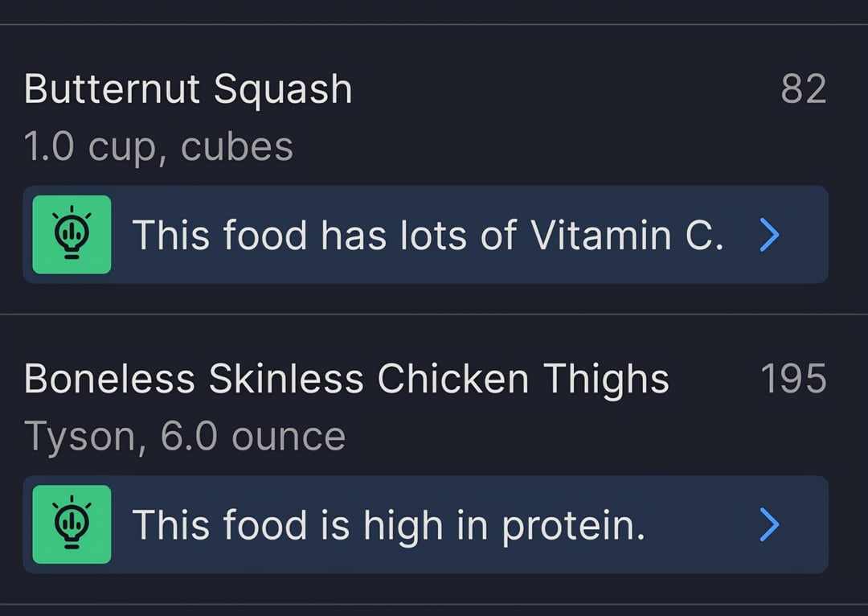Click empty space between Butternut Squash and 82
The height and width of the screenshot is (616, 868).
click(x=563, y=89)
